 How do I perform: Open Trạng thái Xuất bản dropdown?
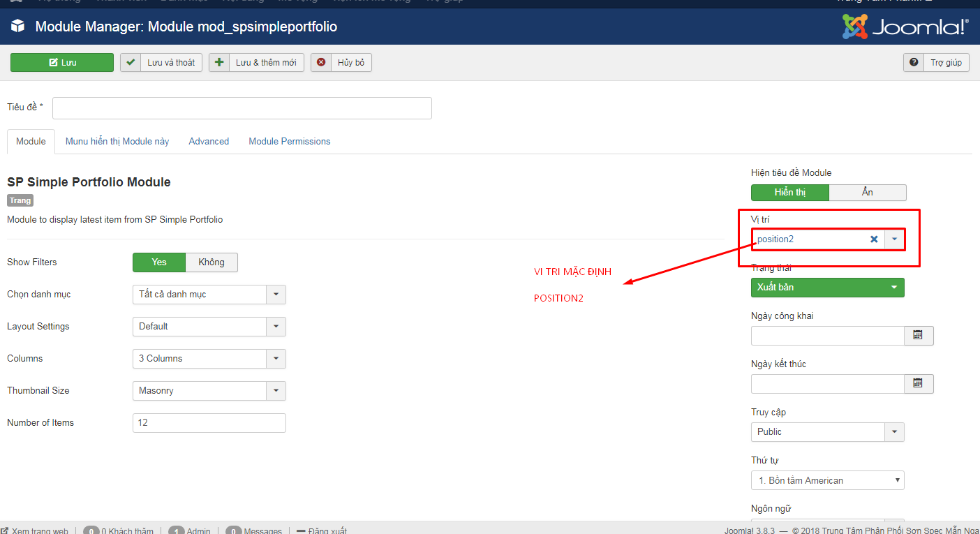(x=828, y=288)
